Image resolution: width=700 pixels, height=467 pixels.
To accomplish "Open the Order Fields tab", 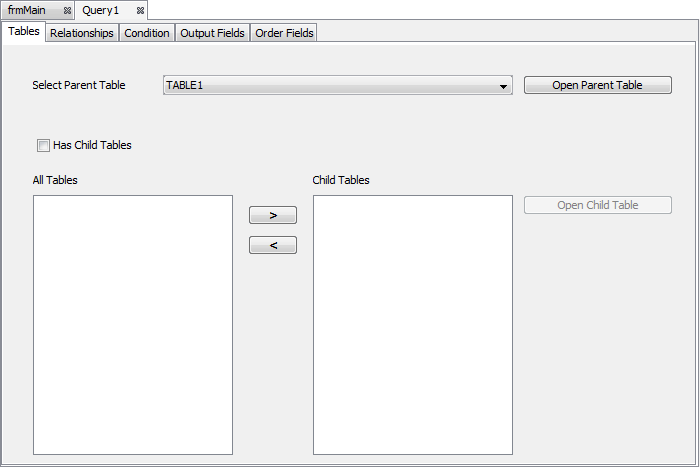I will 284,33.
